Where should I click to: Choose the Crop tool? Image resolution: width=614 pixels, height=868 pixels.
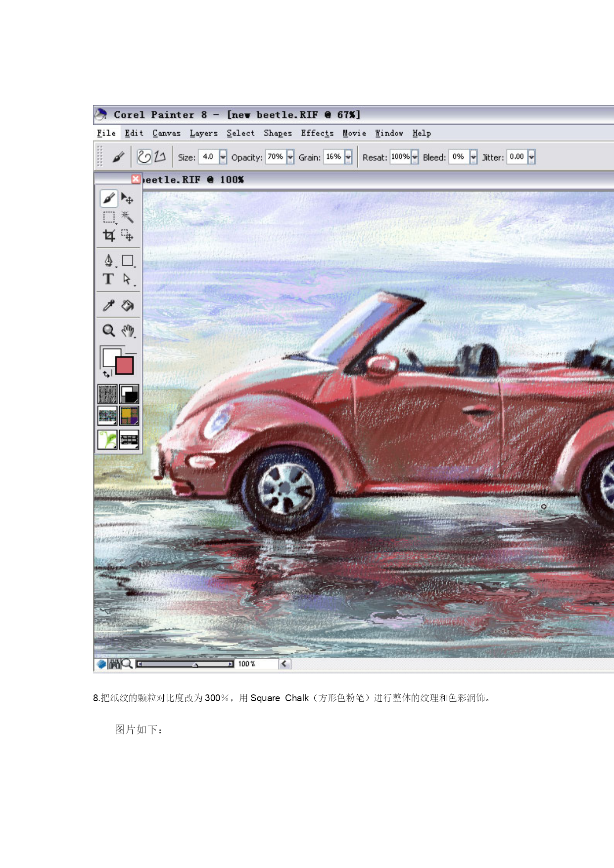pos(109,236)
